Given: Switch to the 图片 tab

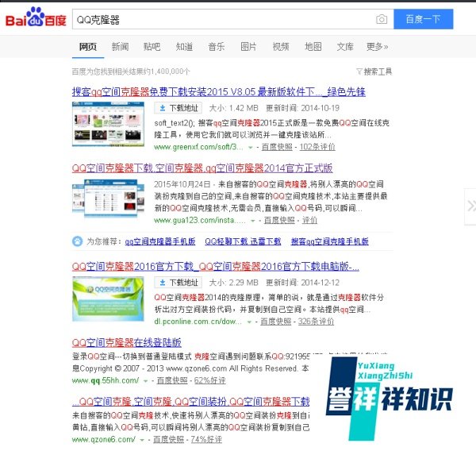Looking at the screenshot, I should pyautogui.click(x=248, y=47).
